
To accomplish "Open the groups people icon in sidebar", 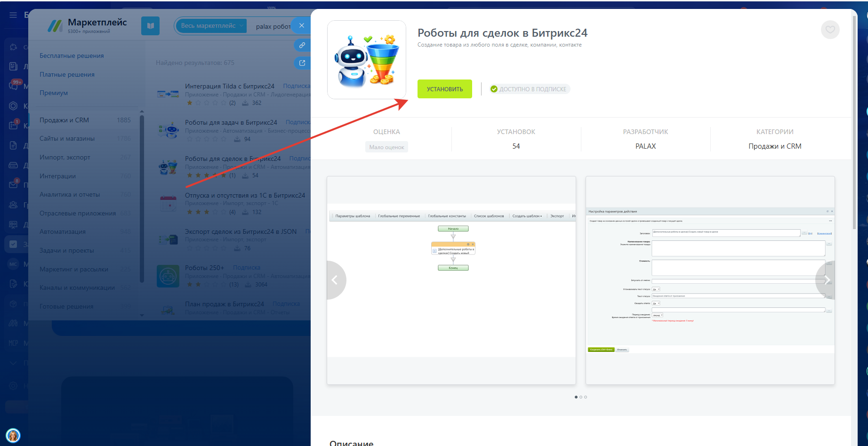I will click(14, 205).
